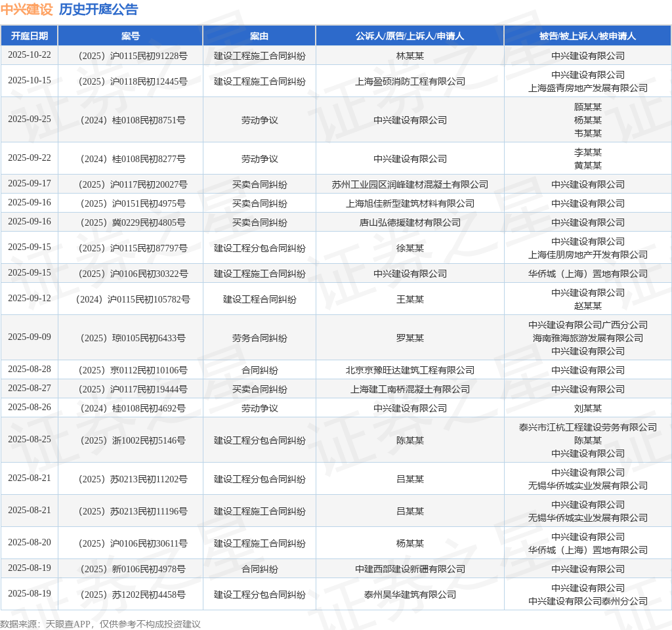672x630 pixels.
Task: Click plaintiff 上海盈硕消防工程有限公司
Action: pyautogui.click(x=409, y=81)
